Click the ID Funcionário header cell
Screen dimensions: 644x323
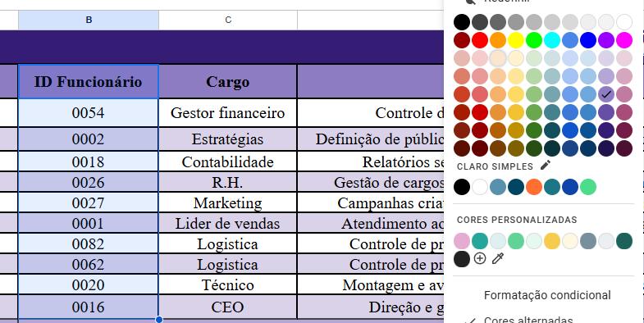[x=89, y=82]
